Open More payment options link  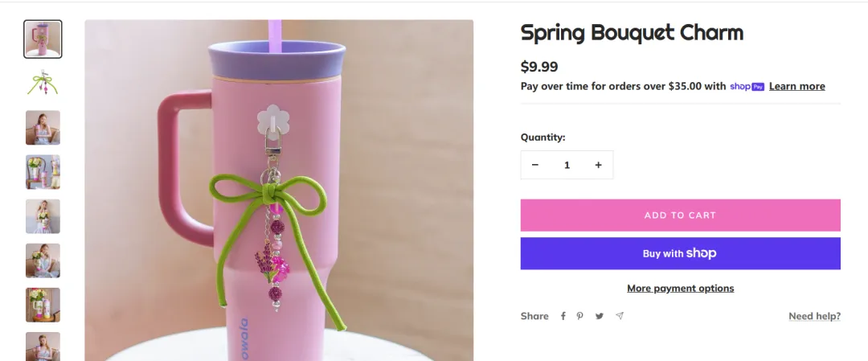[680, 288]
